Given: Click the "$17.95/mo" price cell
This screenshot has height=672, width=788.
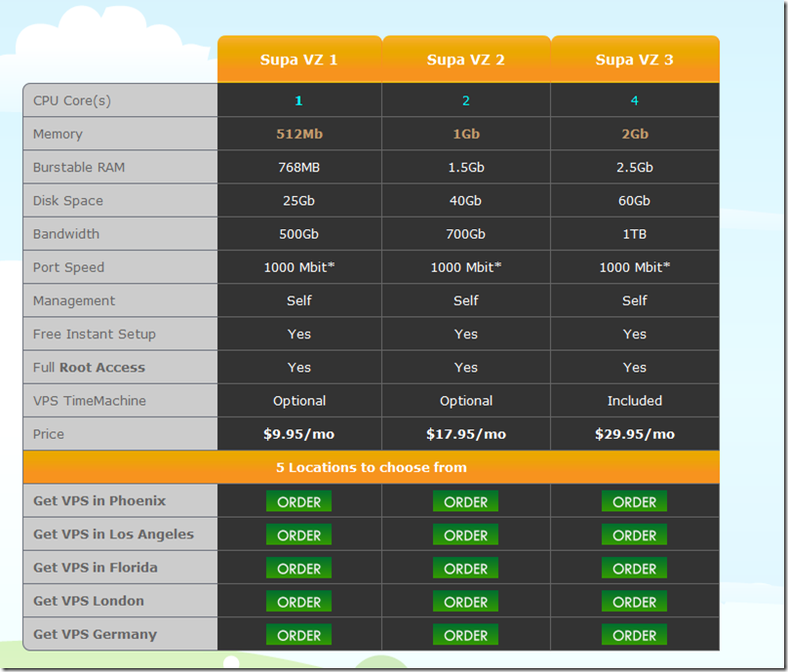Looking at the screenshot, I should click(466, 434).
